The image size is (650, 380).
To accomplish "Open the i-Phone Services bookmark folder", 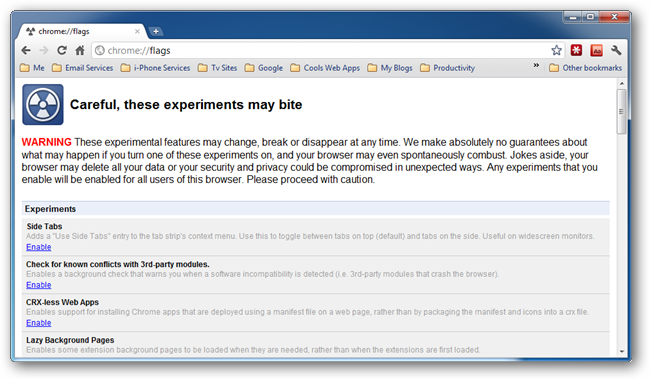I will tap(155, 68).
